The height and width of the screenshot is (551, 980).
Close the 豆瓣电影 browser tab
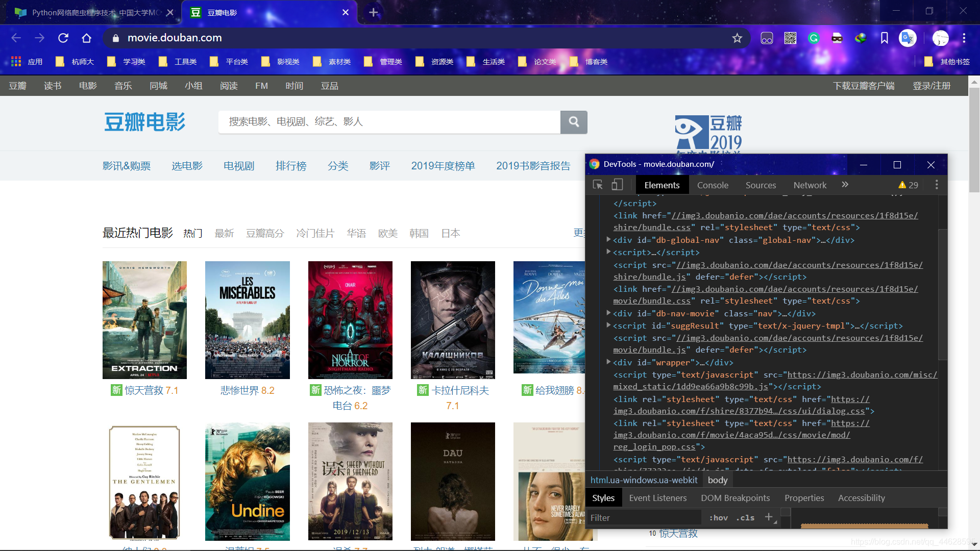346,12
